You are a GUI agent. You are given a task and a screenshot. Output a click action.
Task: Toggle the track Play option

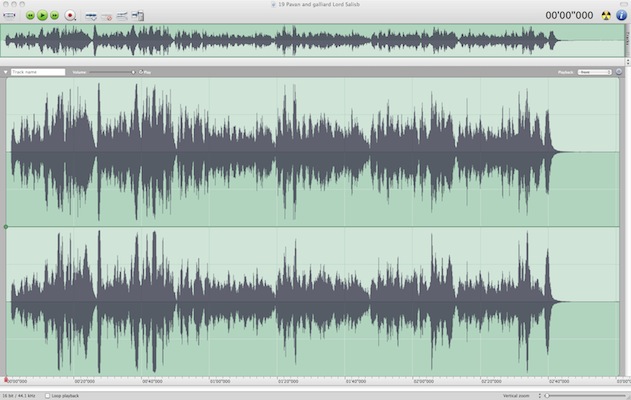coord(145,72)
